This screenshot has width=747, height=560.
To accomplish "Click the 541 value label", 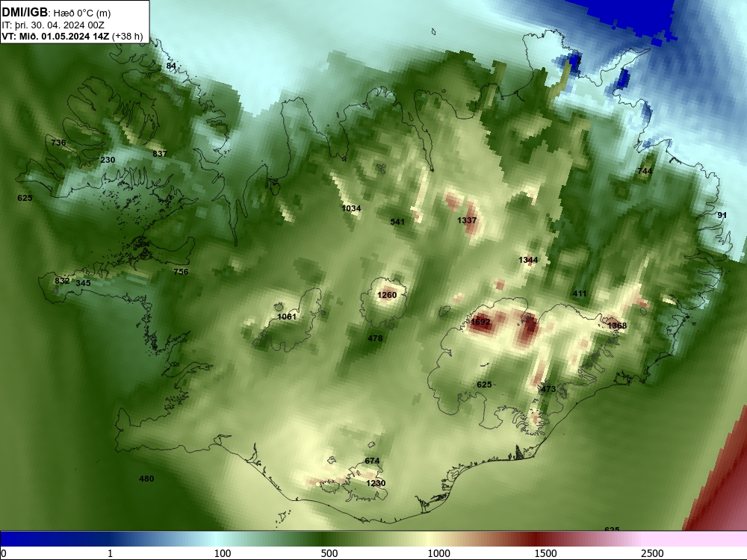I will click(x=397, y=222).
